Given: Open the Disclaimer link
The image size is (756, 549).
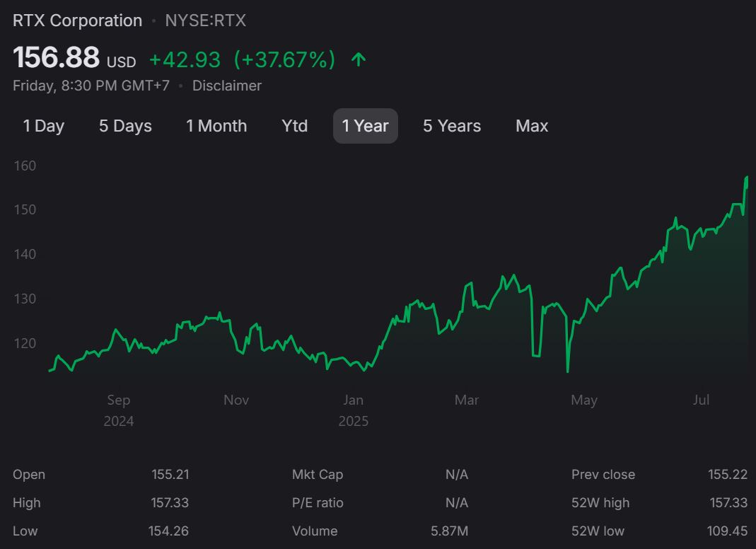Looking at the screenshot, I should [226, 86].
